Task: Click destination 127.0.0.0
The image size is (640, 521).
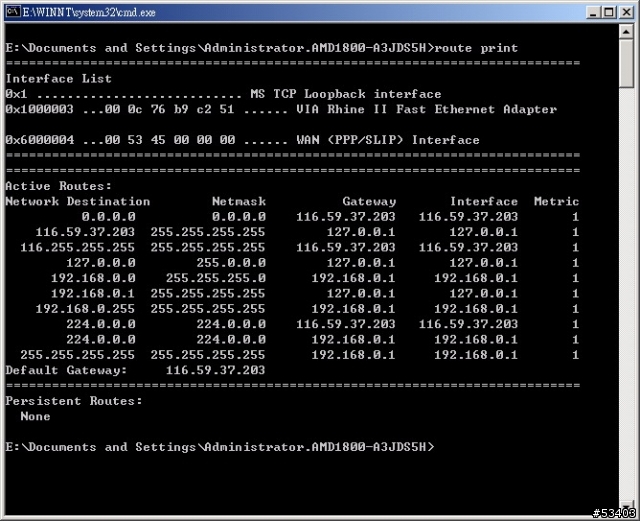Action: [x=100, y=263]
